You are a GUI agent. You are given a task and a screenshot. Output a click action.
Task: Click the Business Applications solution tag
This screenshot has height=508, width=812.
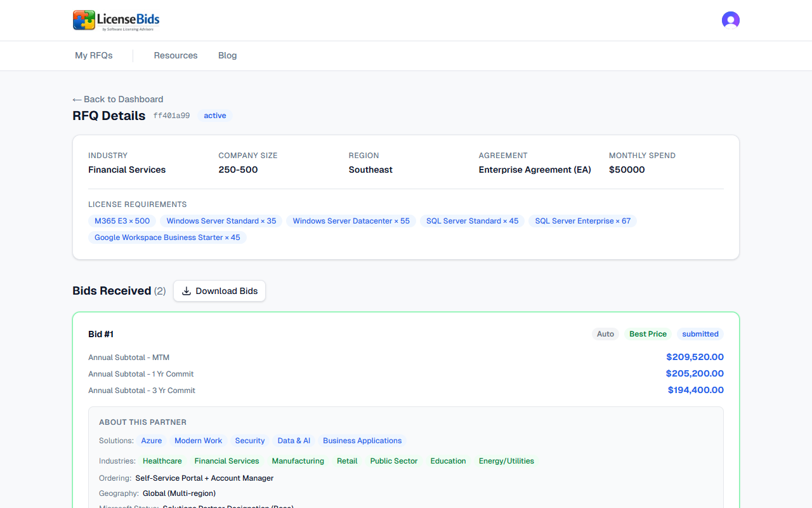point(362,441)
